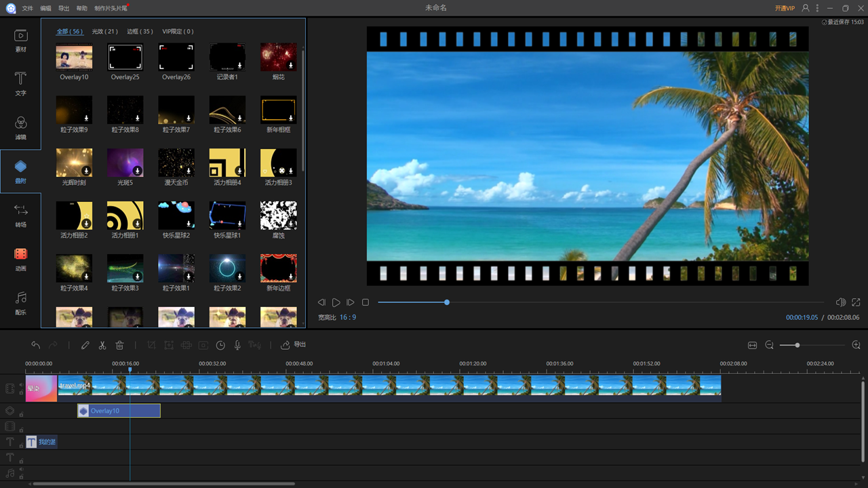This screenshot has height=488, width=868.
Task: Switch to the 边框 (35) tab
Action: pyautogui.click(x=140, y=31)
